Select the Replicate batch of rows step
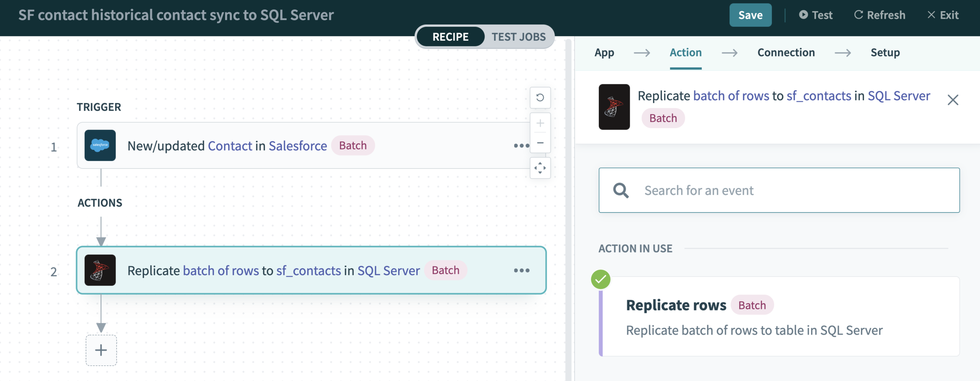980x381 pixels. [311, 270]
